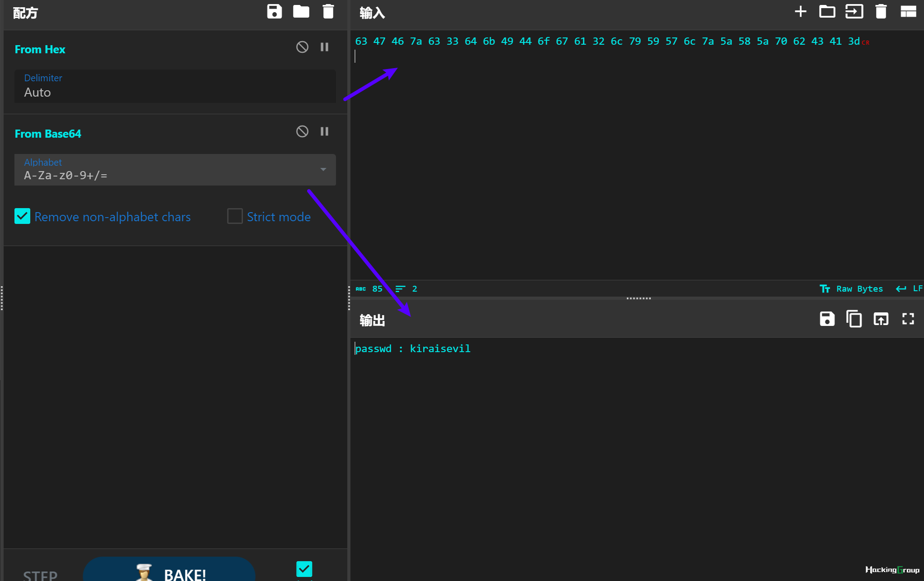Click the From Hex operation title
The image size is (924, 581).
pyautogui.click(x=40, y=49)
